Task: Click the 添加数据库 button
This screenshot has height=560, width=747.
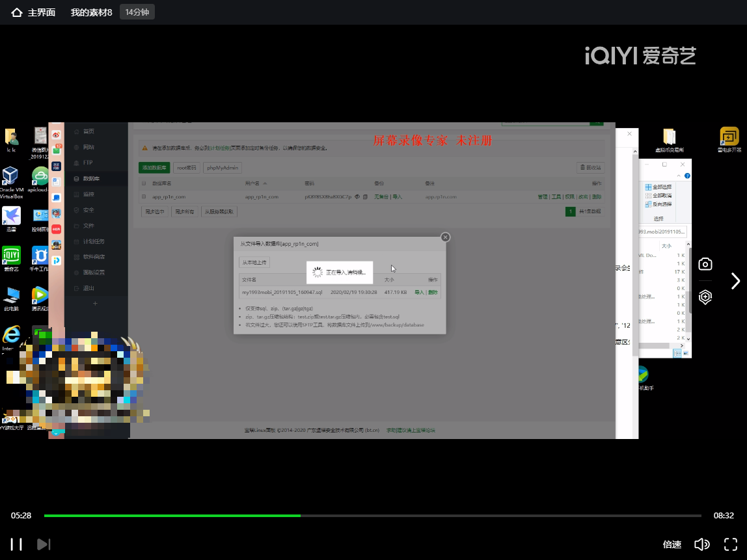Action: coord(154,168)
